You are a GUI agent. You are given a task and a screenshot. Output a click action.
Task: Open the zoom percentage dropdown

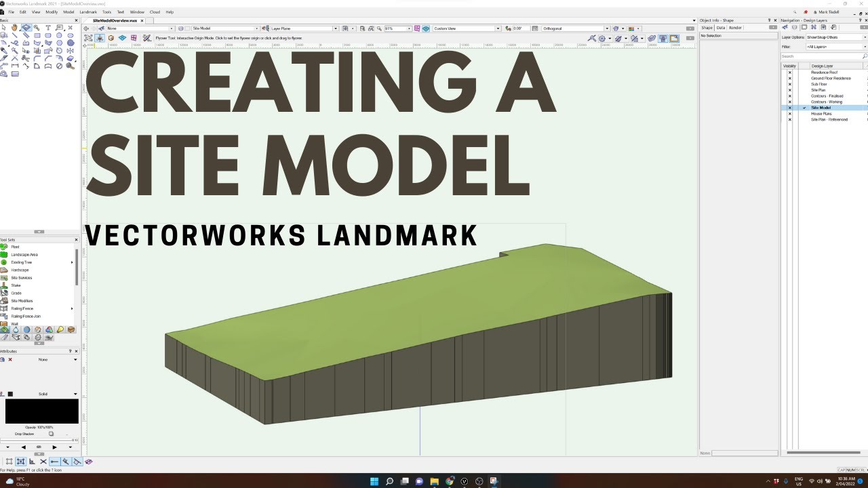point(398,28)
